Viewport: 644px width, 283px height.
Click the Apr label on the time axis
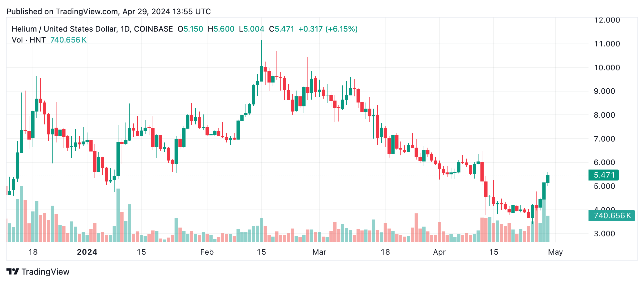(439, 252)
